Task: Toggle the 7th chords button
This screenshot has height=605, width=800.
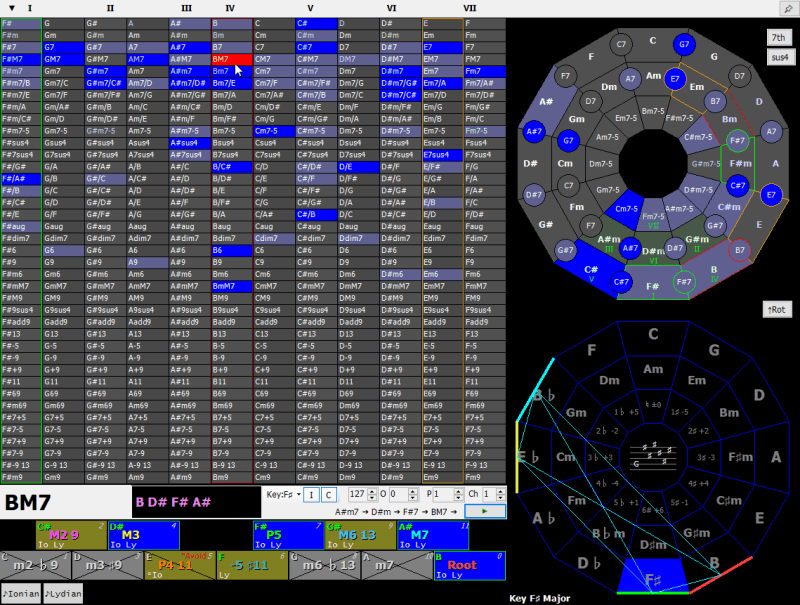Action: (779, 38)
